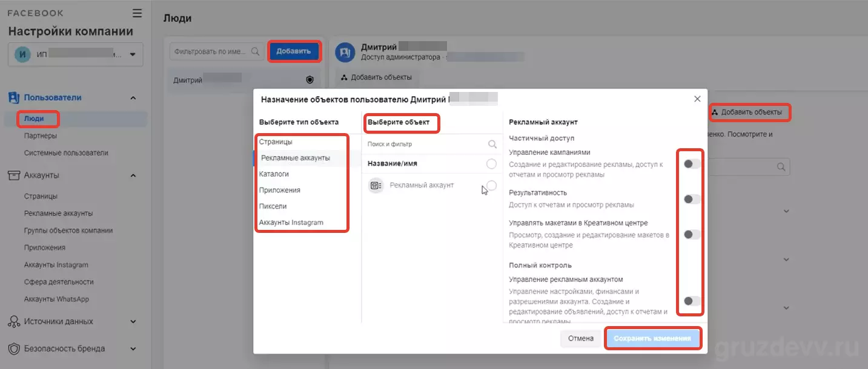Open Рекламные аккаунты in left sidebar
Image resolution: width=868 pixels, height=369 pixels.
pyautogui.click(x=58, y=214)
